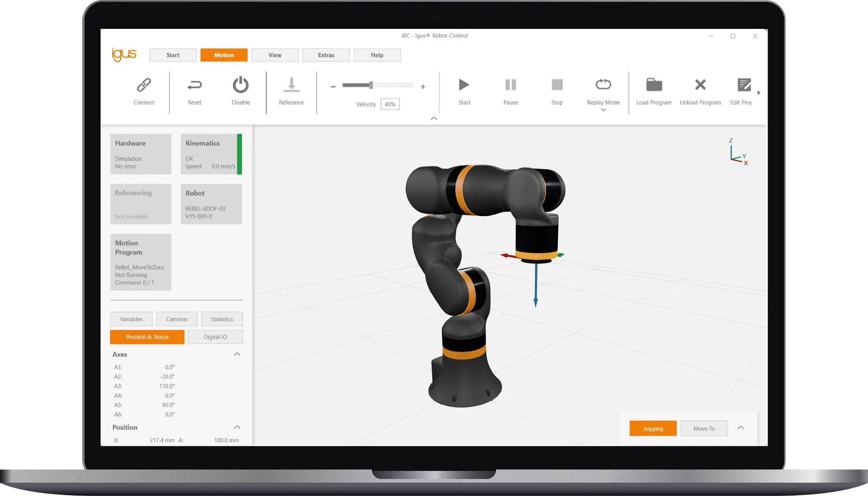Open the Start menu tab

(173, 55)
